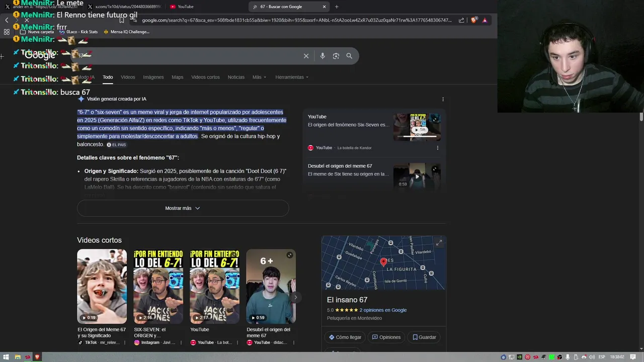Viewport: 644px width, 362px height.
Task: Open options for La botella de Kandor source
Action: pyautogui.click(x=437, y=148)
